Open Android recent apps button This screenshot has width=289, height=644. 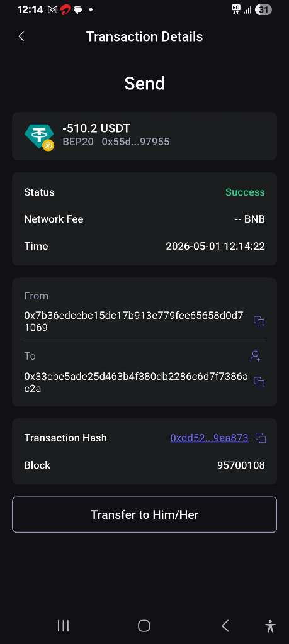tap(63, 626)
